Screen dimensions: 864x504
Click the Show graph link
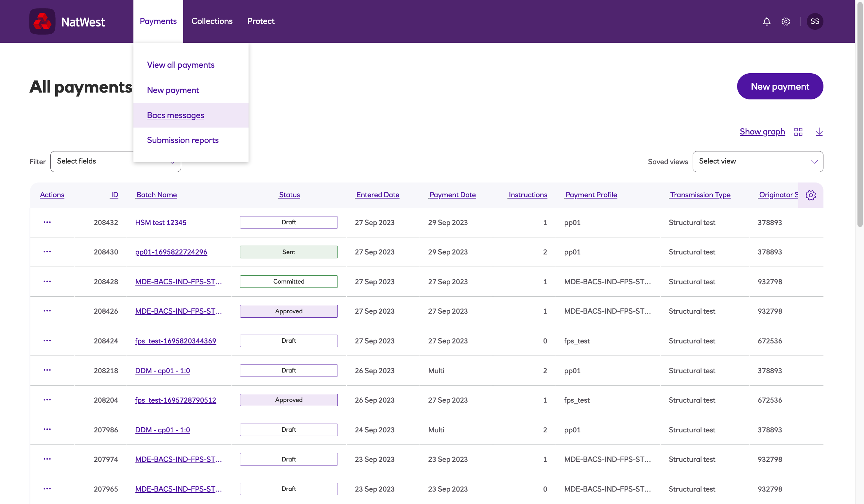click(x=762, y=132)
